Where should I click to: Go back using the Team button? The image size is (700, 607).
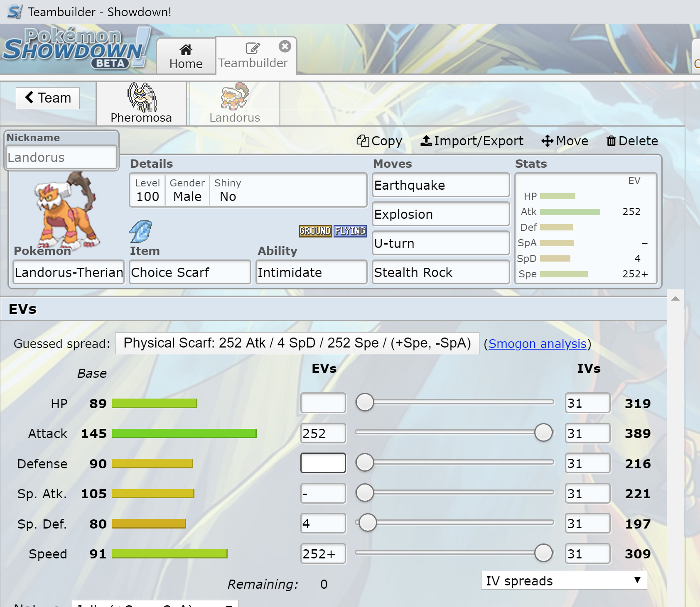click(x=48, y=98)
